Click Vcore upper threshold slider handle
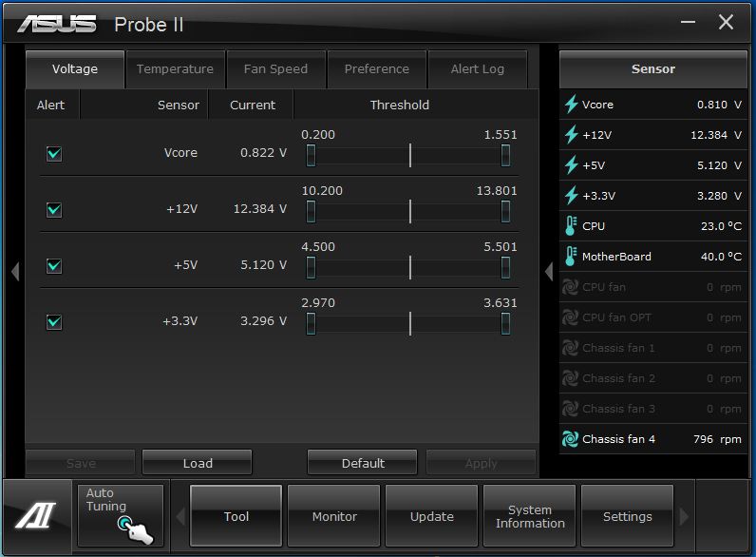Viewport: 756px width, 557px height. 505,156
